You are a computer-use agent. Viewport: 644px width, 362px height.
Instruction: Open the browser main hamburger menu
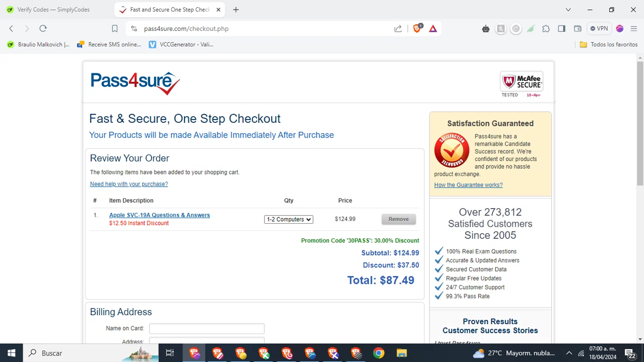pyautogui.click(x=634, y=29)
